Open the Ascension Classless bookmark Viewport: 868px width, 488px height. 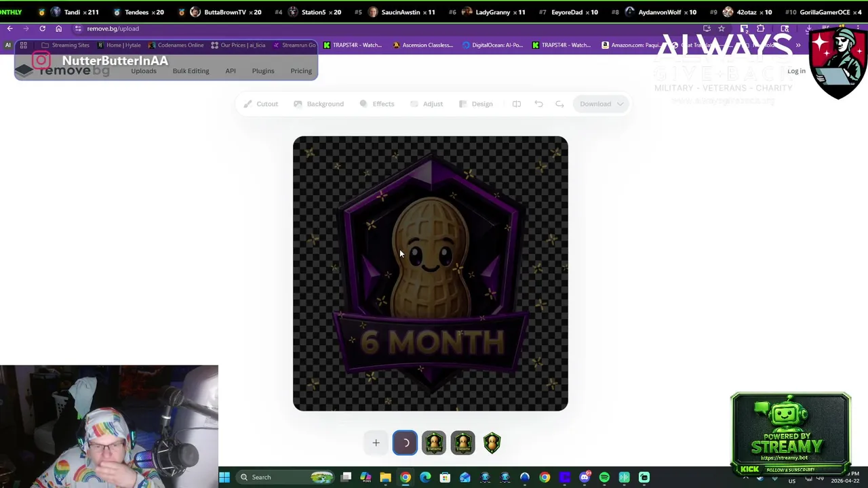pyautogui.click(x=422, y=45)
